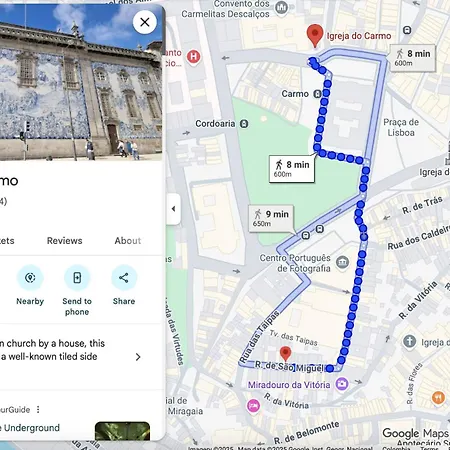Open the pink hotel marker icon
This screenshot has width=450, height=450.
click(x=253, y=406)
